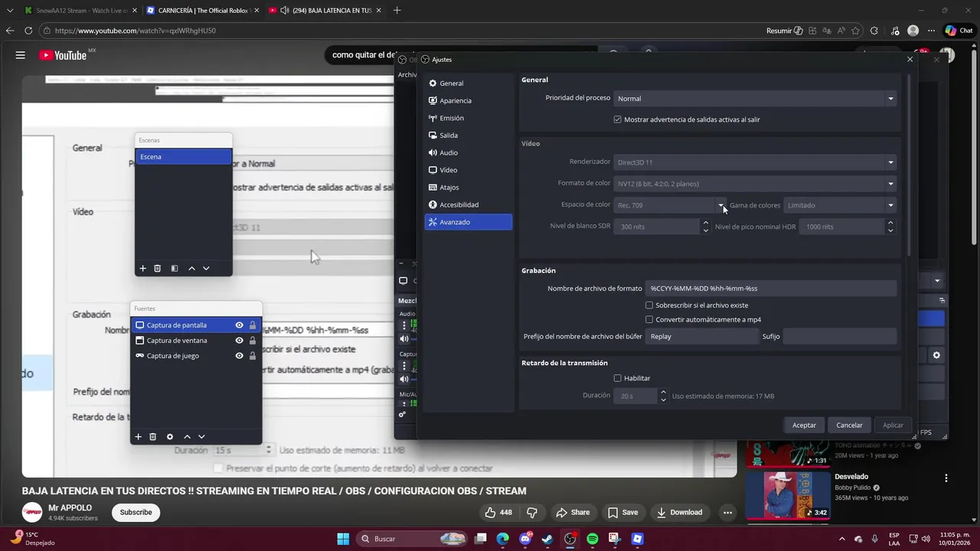The width and height of the screenshot is (980, 551).
Task: Open source properties gear in Fuentes panel
Action: tap(170, 437)
